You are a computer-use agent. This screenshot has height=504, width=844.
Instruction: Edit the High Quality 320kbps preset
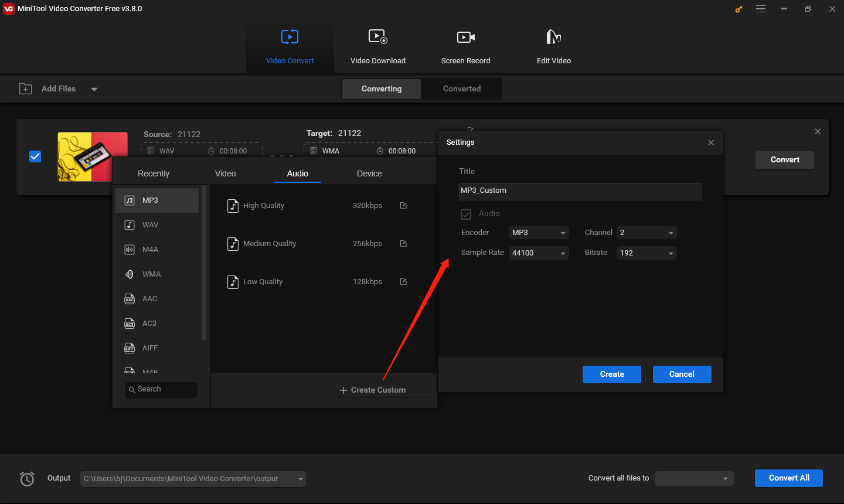coord(403,206)
